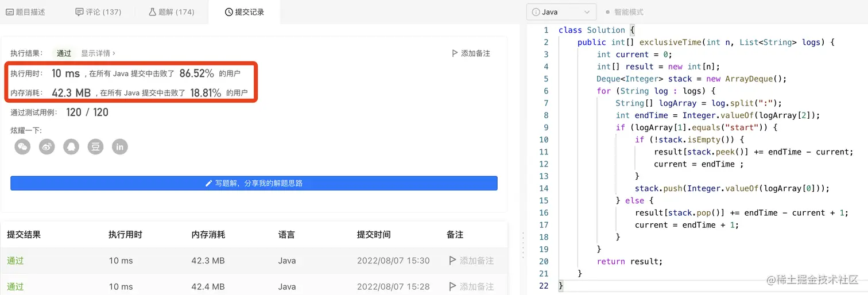Click the flask icon in 题解 tab
Image resolution: width=868 pixels, height=295 pixels.
[152, 11]
